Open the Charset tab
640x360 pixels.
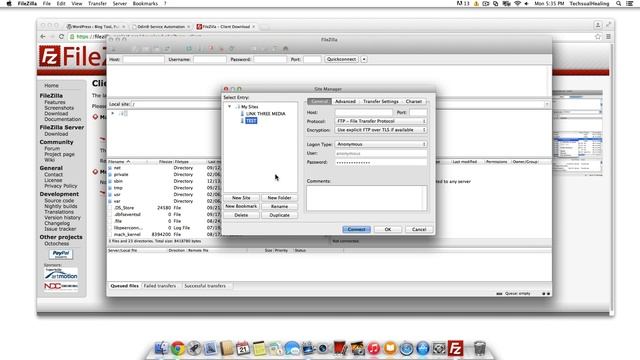[413, 101]
